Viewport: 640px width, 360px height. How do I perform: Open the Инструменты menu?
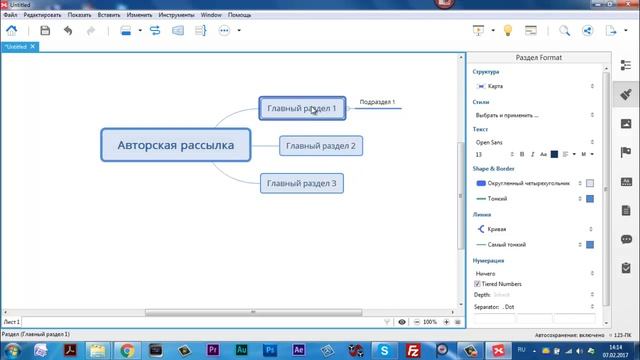176,15
